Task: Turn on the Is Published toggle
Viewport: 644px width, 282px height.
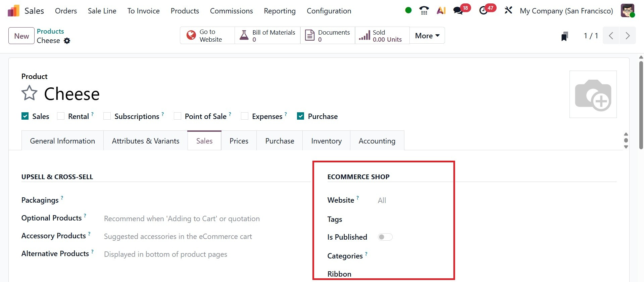Action: click(385, 237)
